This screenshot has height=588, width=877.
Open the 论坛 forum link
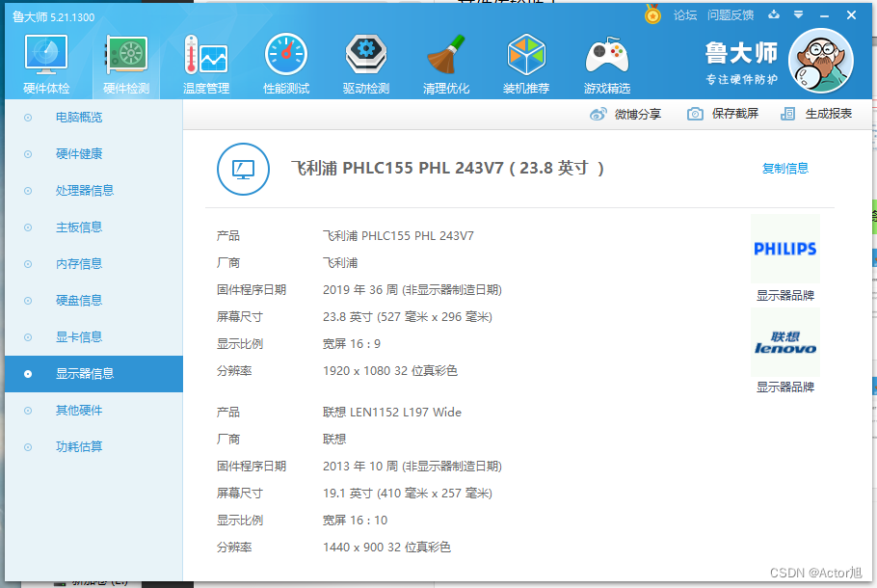[x=685, y=15]
